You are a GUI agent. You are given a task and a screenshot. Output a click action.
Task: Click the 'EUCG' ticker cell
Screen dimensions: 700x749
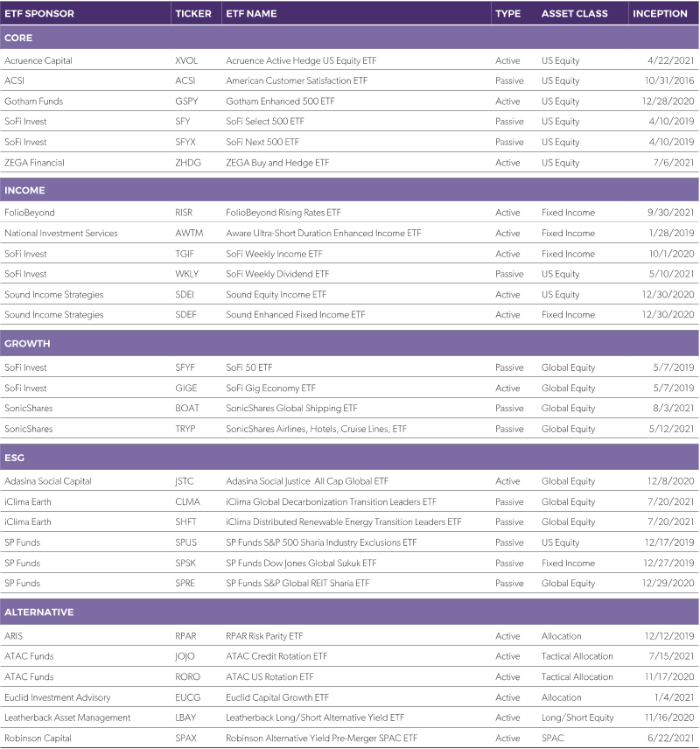coord(188,696)
